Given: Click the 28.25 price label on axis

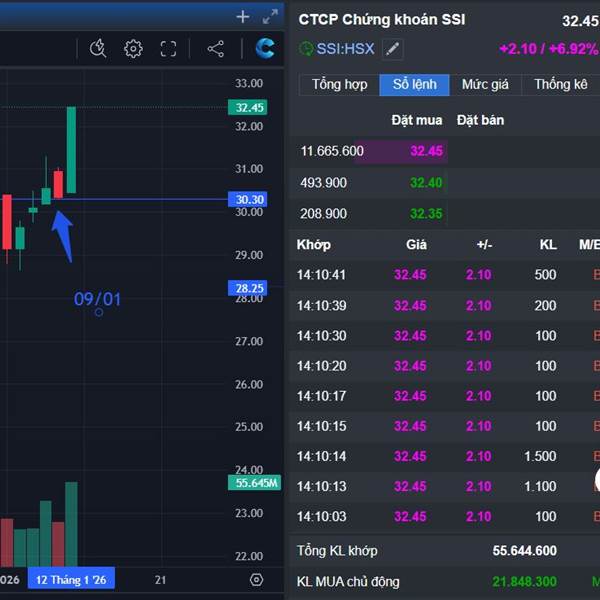Looking at the screenshot, I should point(248,288).
